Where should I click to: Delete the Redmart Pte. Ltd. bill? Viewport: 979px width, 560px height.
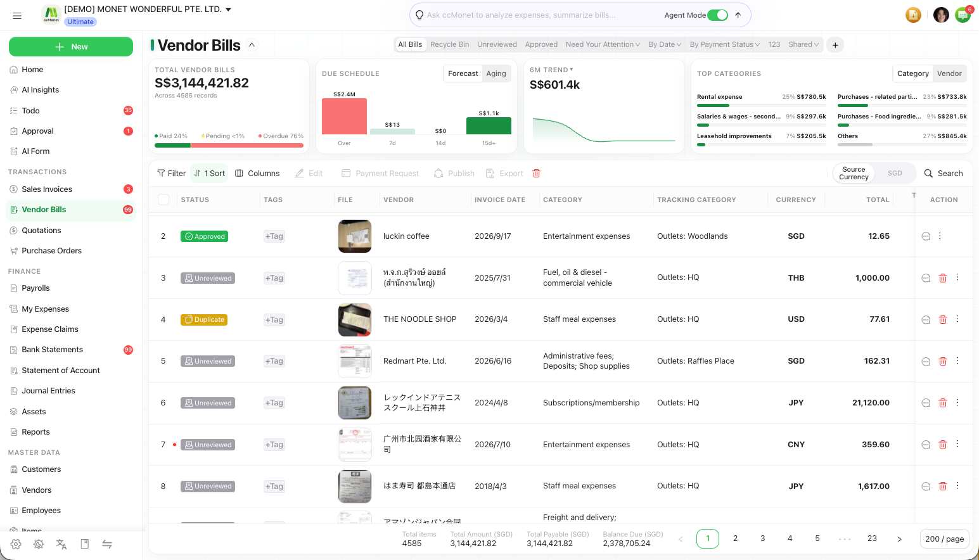coord(943,361)
